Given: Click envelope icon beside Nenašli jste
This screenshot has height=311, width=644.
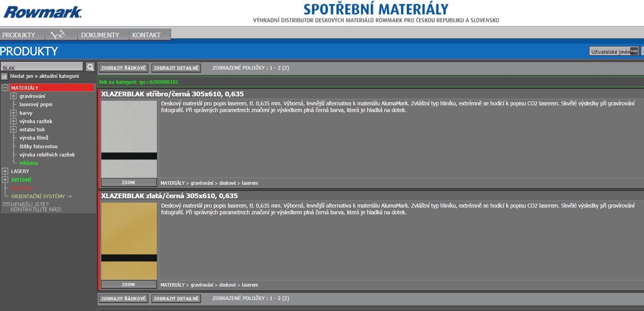Looking at the screenshot, I should tap(6, 204).
